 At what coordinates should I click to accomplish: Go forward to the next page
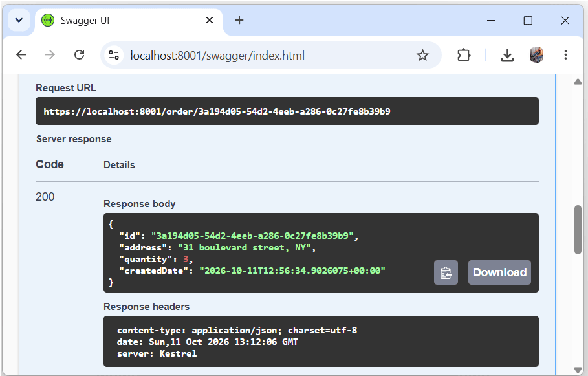tap(50, 55)
